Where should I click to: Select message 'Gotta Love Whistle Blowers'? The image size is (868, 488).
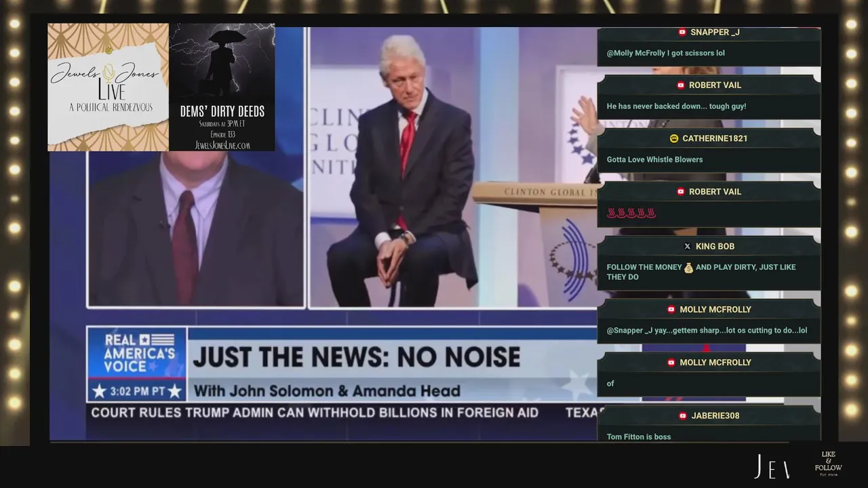[x=654, y=160]
